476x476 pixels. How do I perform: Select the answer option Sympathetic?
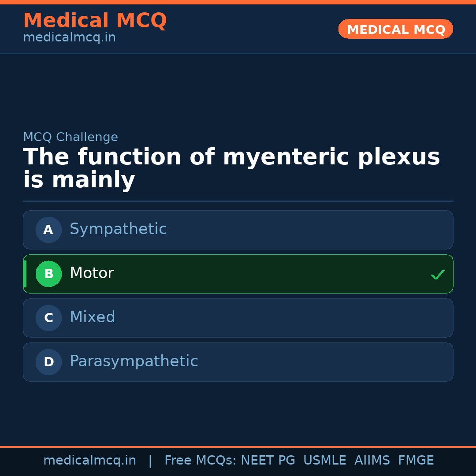tap(238, 230)
